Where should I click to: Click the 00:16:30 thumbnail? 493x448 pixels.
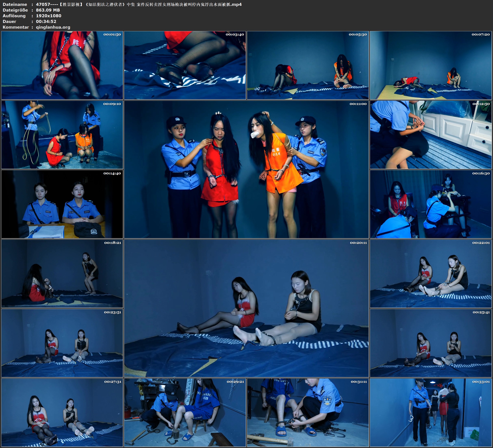click(431, 204)
